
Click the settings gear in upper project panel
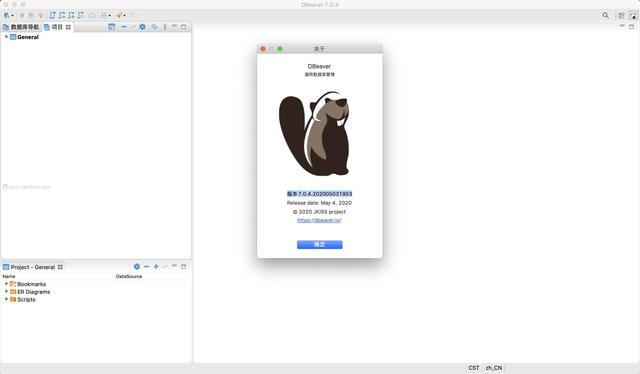point(142,27)
